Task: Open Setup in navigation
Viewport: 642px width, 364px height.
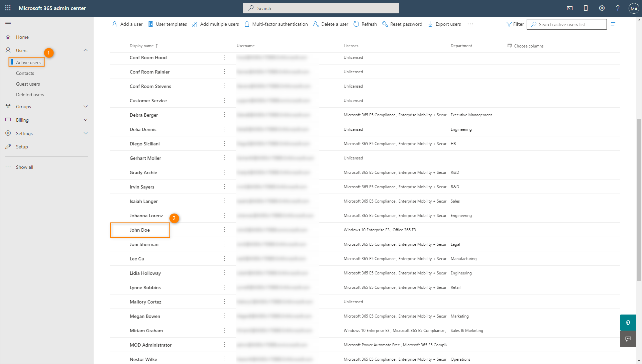Action: click(22, 147)
